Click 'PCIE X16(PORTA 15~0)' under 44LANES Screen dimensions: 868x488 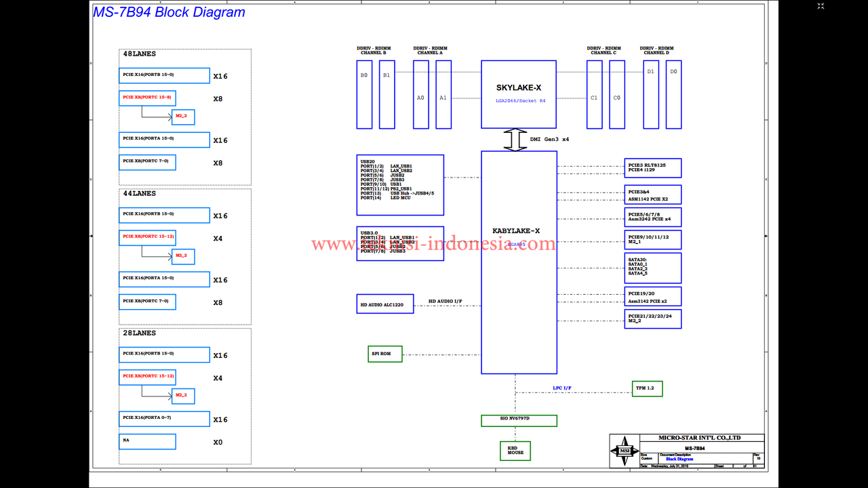coord(164,279)
